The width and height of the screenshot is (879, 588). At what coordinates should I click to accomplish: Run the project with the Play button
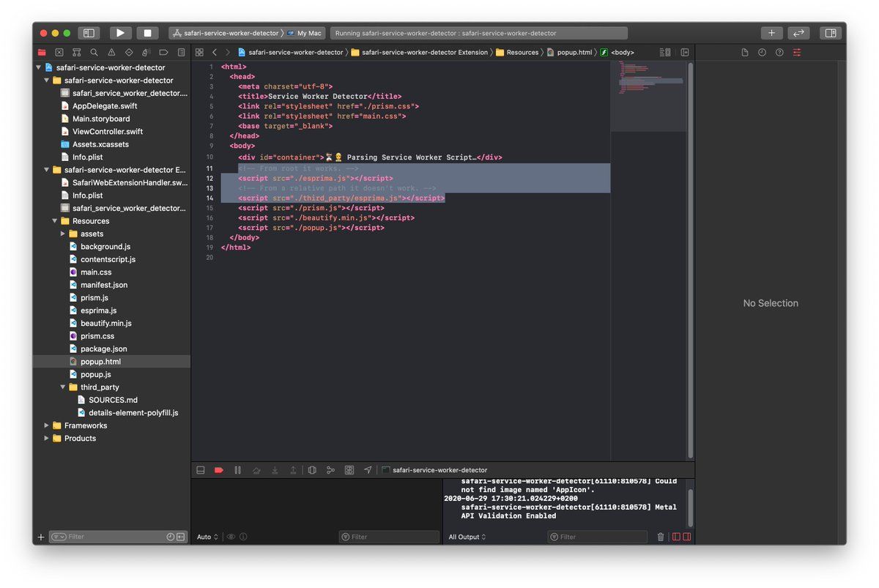point(120,33)
